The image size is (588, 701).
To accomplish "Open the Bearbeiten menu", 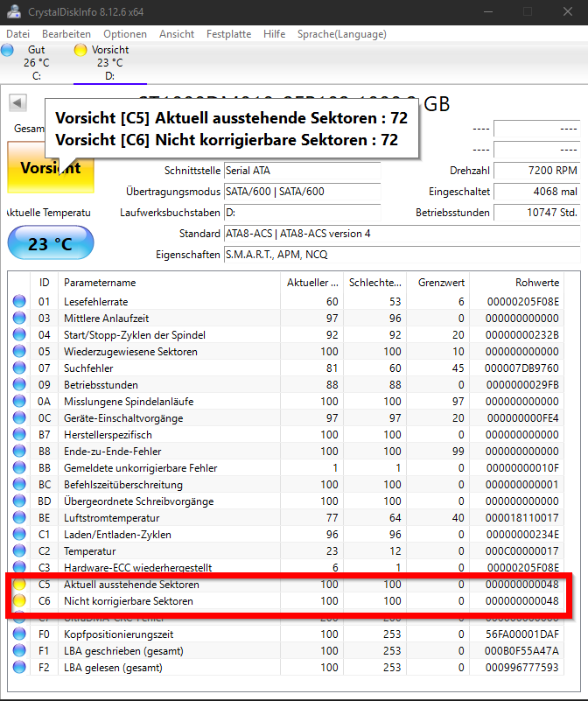I will (x=66, y=34).
